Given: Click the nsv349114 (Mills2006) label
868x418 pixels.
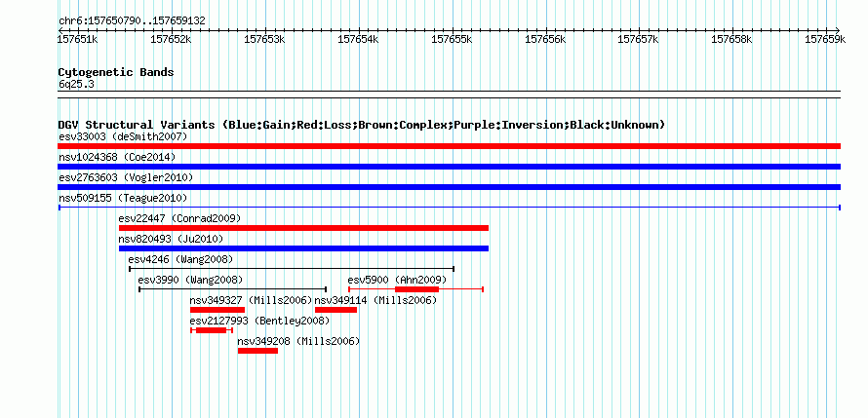Looking at the screenshot, I should [x=375, y=300].
